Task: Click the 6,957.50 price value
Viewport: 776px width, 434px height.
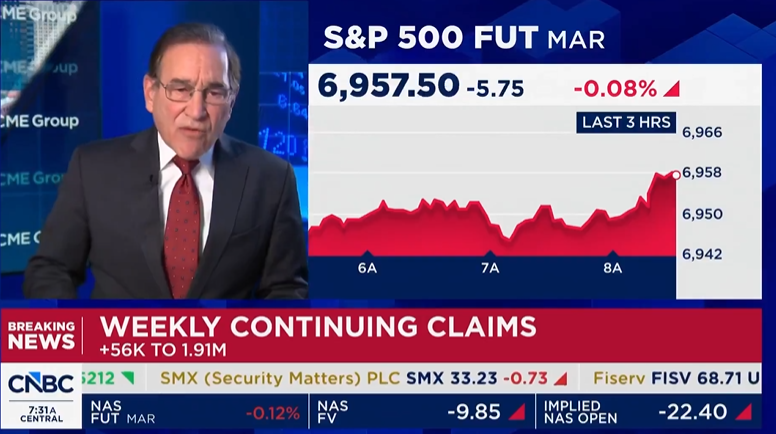Action: click(388, 87)
